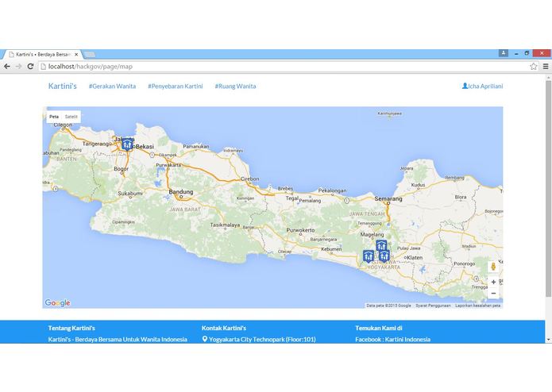The width and height of the screenshot is (552, 392).
Task: Click scrollbar down arrow
Action: 548,340
